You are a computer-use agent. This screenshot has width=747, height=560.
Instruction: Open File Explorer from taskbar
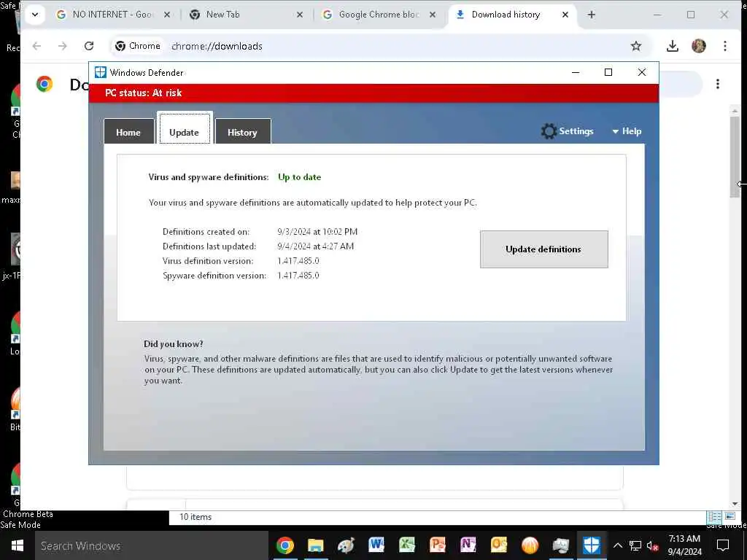pos(315,545)
